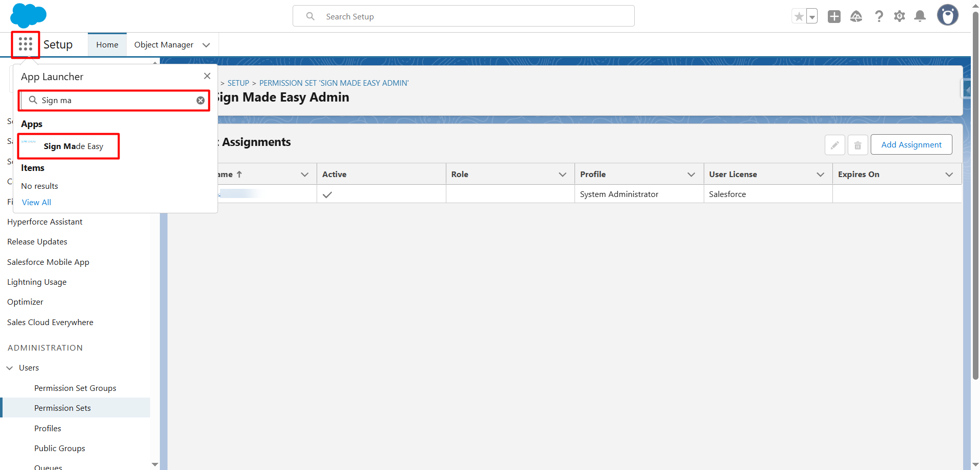Click the Active column header
This screenshot has height=470, width=980.
click(381, 175)
